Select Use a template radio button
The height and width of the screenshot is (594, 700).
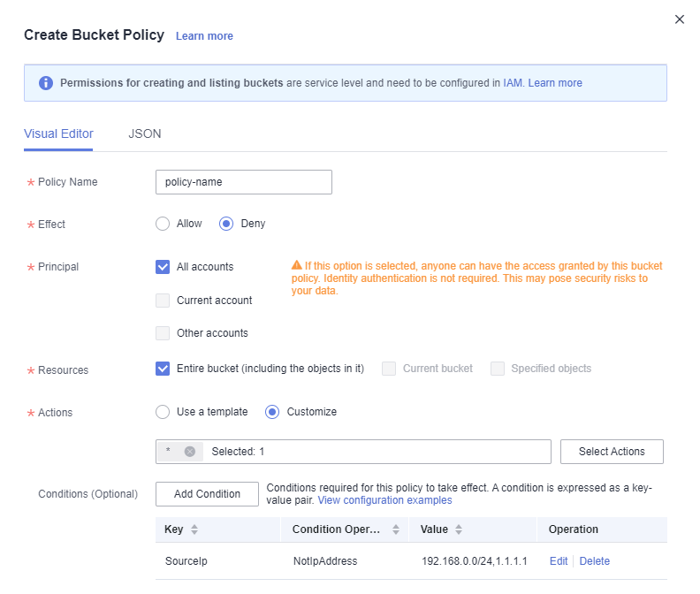pyautogui.click(x=163, y=412)
